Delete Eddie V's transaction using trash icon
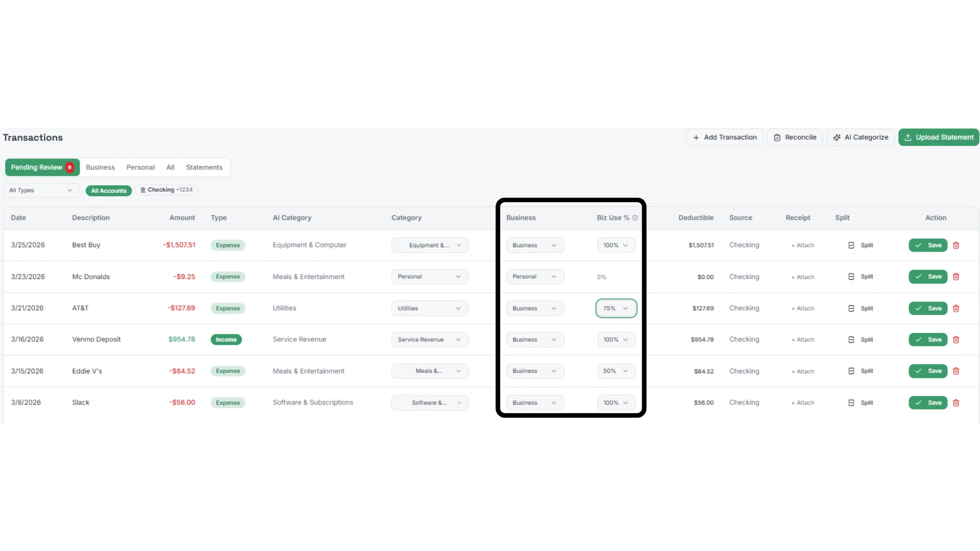 point(956,371)
